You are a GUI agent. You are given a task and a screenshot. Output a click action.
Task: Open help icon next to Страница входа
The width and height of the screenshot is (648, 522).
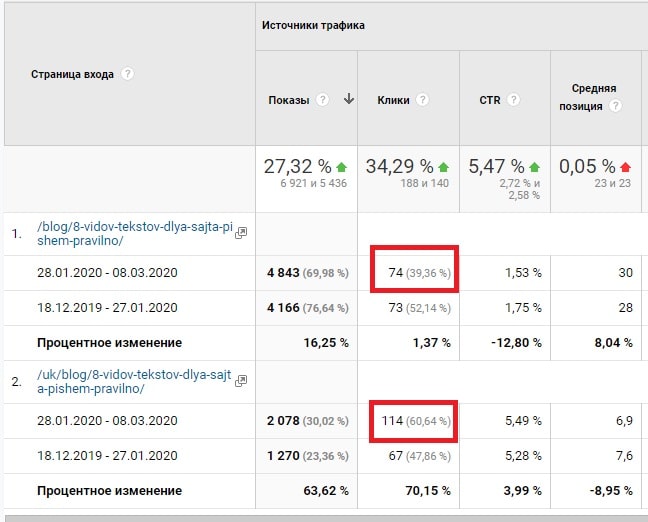(127, 74)
